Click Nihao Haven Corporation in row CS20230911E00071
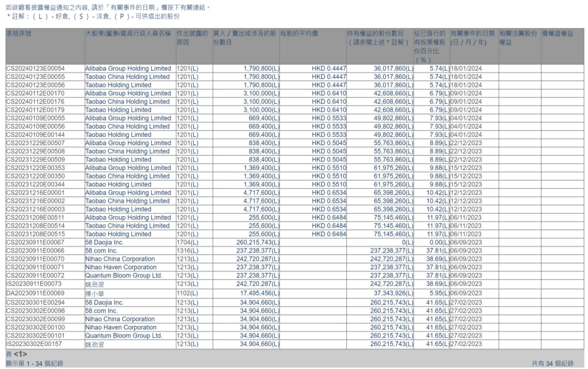 click(x=120, y=267)
